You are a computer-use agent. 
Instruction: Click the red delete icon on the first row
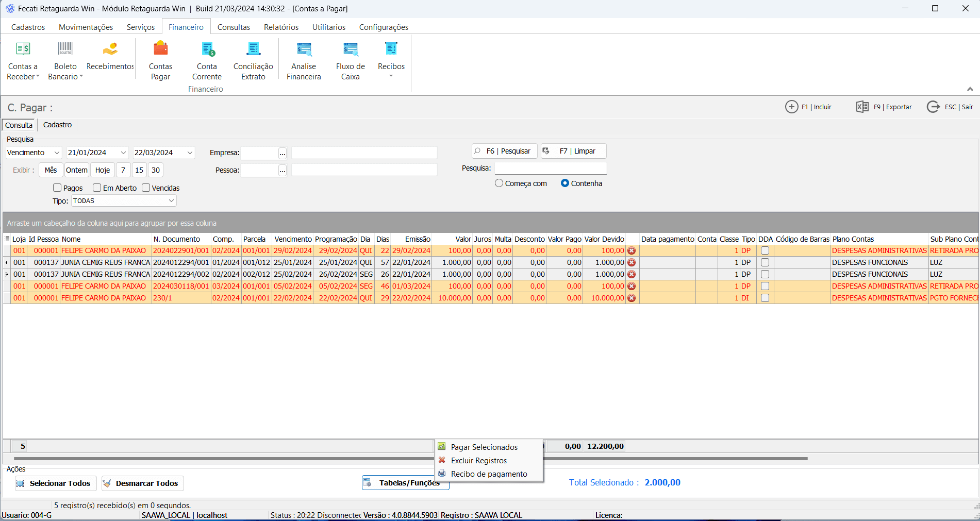(632, 251)
